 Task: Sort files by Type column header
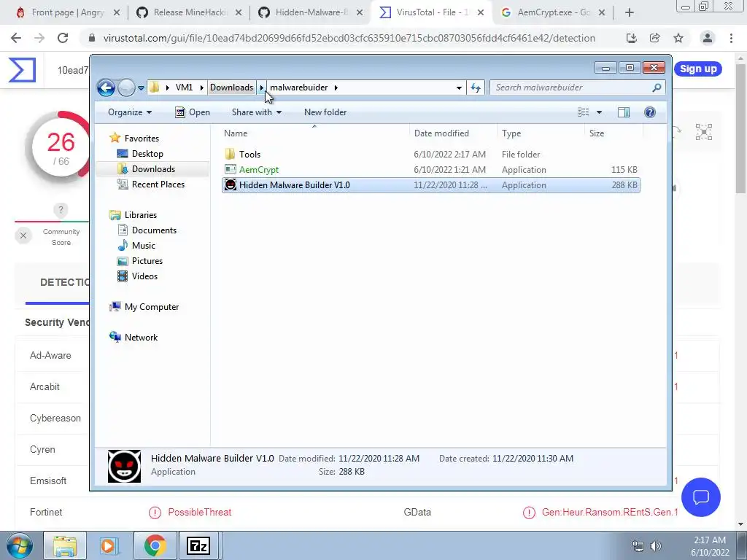(x=541, y=133)
